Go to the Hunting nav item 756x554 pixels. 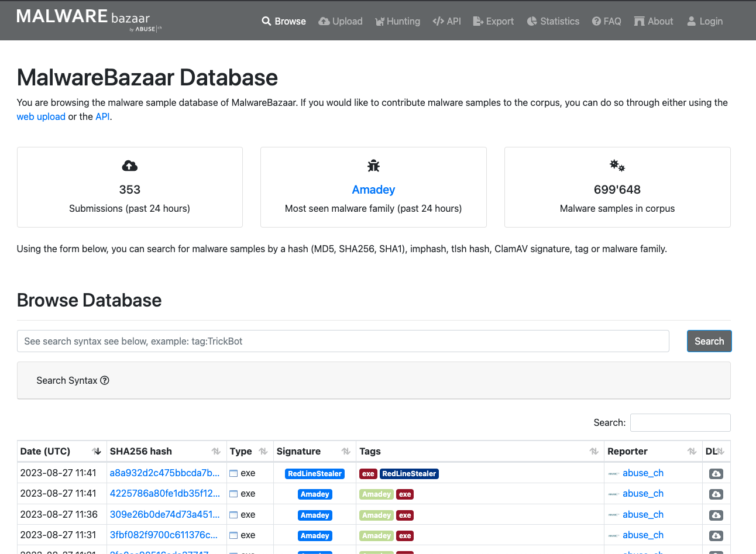click(397, 21)
